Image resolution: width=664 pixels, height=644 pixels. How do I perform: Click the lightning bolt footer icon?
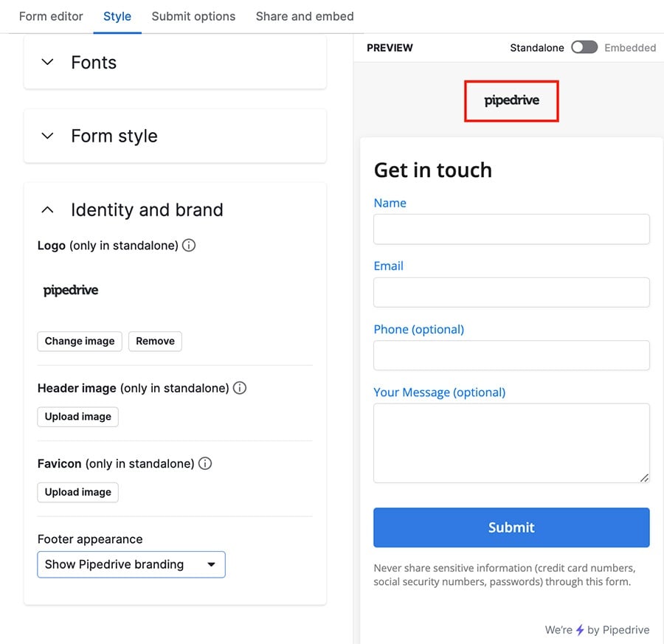tap(580, 630)
